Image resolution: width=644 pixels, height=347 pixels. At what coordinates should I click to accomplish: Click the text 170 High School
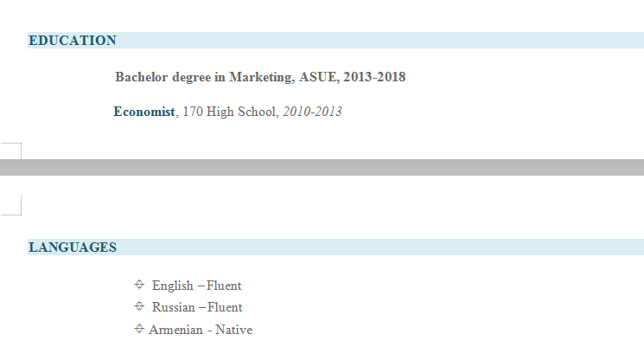tap(229, 112)
